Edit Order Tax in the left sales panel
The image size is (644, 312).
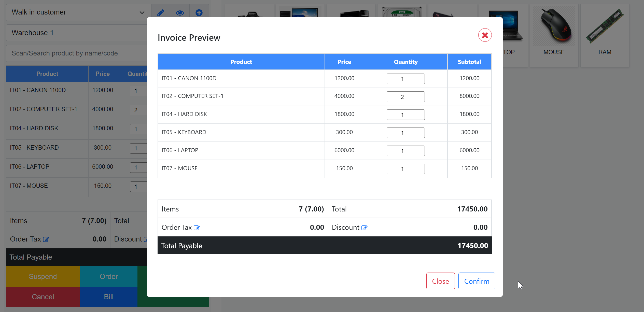pyautogui.click(x=46, y=239)
